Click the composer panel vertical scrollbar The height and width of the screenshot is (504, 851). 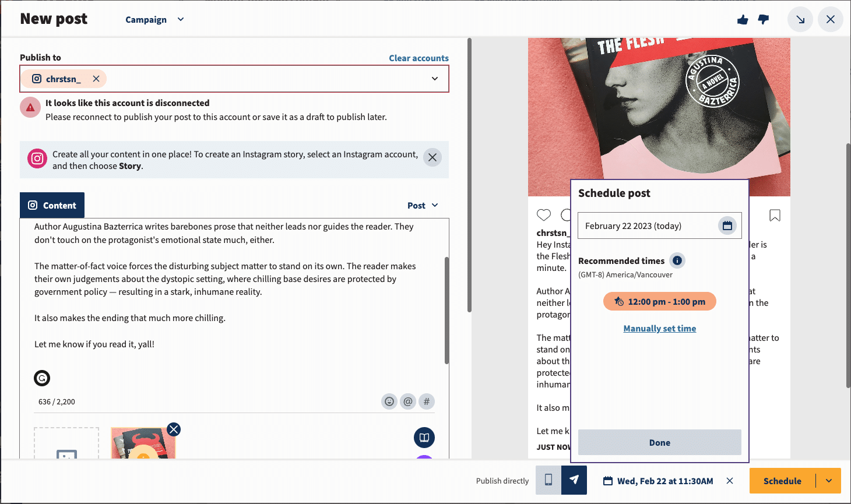pyautogui.click(x=469, y=175)
